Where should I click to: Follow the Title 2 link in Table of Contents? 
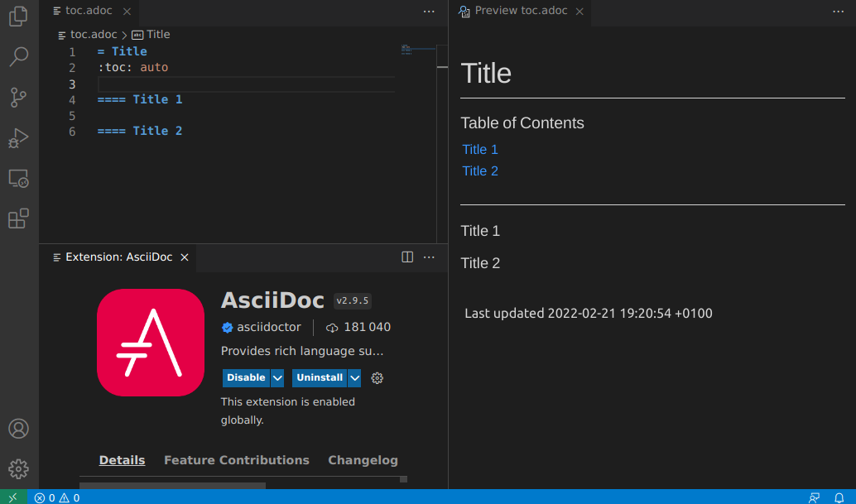tap(480, 170)
